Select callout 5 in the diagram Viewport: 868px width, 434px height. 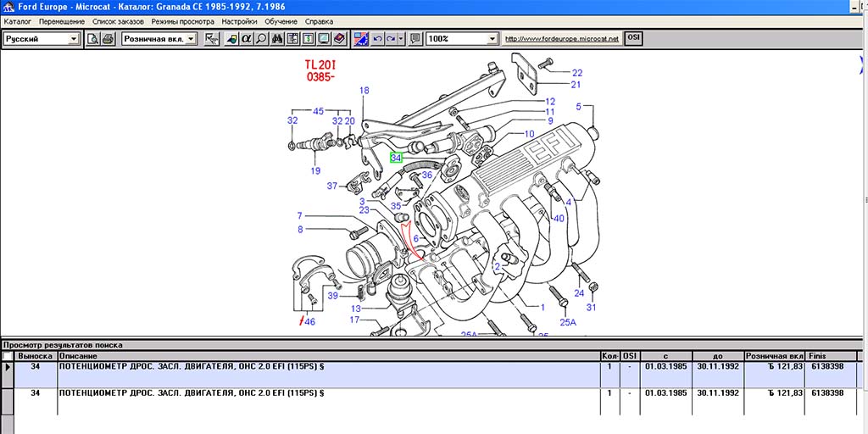click(x=578, y=106)
